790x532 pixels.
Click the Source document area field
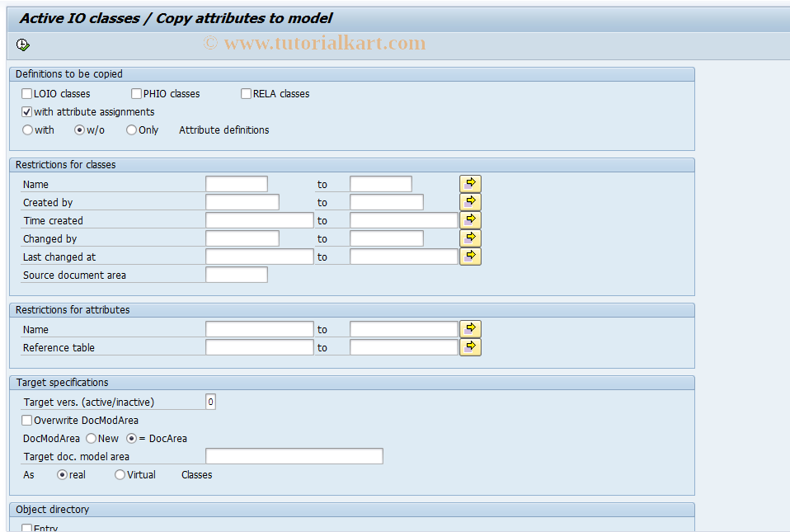point(237,275)
